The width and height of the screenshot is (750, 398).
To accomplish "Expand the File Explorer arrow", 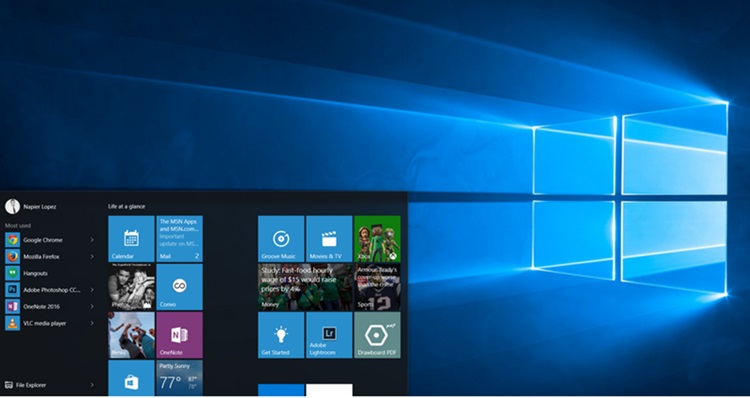I will [92, 385].
